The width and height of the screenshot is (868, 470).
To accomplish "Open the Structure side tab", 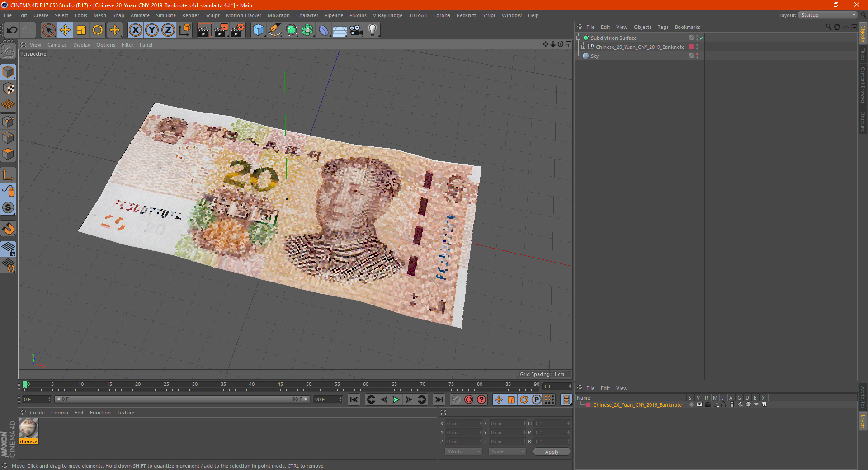I will click(863, 121).
